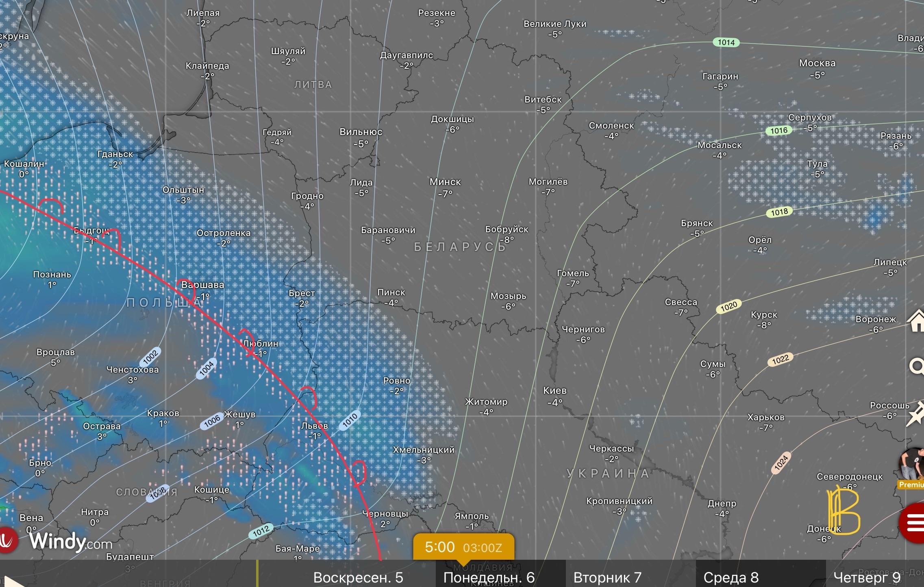Click the 1012 isobar label
Image resolution: width=924 pixels, height=587 pixels.
point(261,530)
